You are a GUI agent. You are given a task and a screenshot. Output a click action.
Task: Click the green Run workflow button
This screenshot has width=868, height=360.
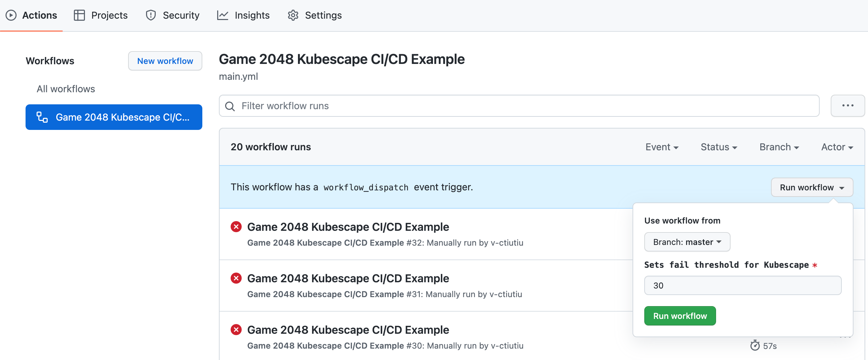coord(680,316)
